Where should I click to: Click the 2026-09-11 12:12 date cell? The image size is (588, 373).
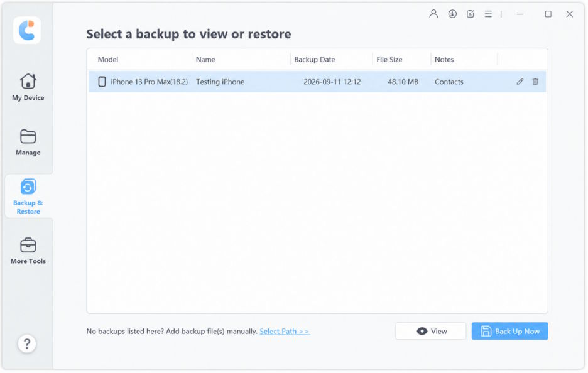(332, 82)
